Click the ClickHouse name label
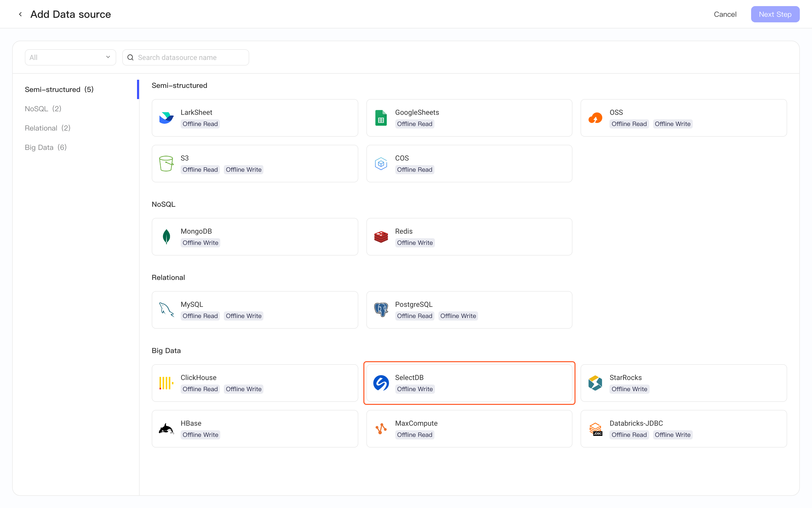Viewport: 812px width, 508px height. [x=198, y=377]
